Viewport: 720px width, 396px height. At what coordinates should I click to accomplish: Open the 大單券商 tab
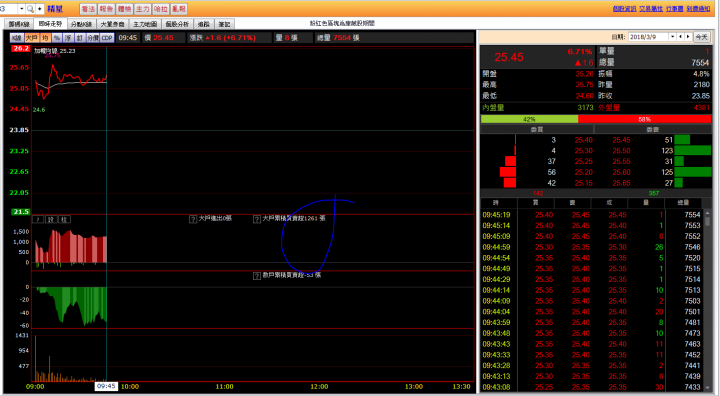pos(112,24)
